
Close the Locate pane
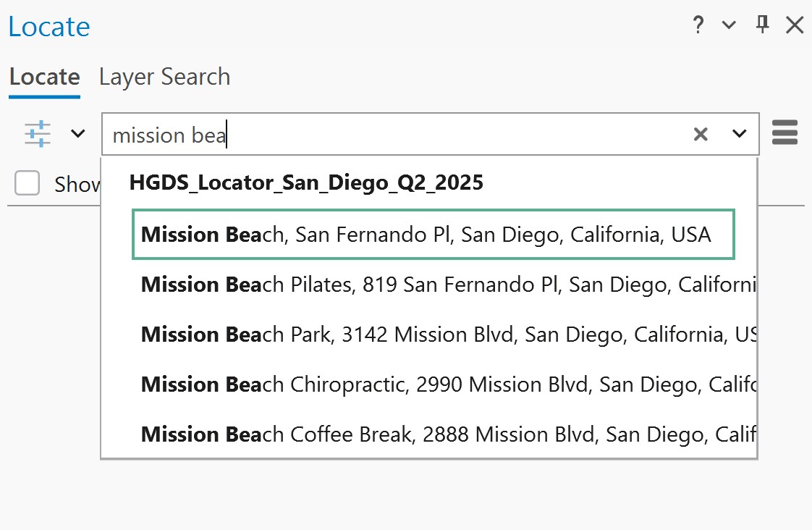pos(794,25)
